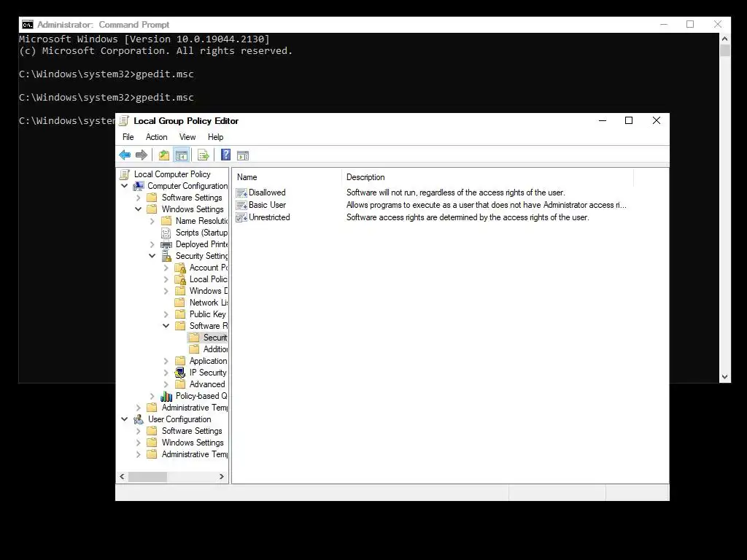
Task: Close the Local Group Policy Editor window
Action: pos(656,121)
